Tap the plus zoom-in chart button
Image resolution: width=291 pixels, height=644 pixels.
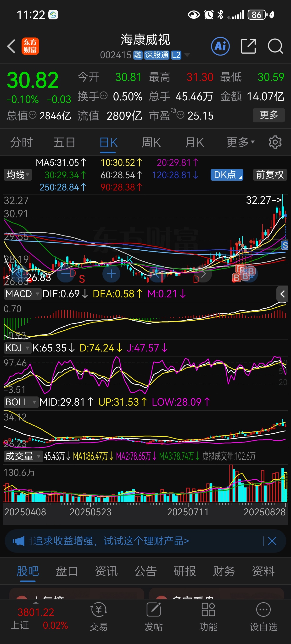(112, 274)
